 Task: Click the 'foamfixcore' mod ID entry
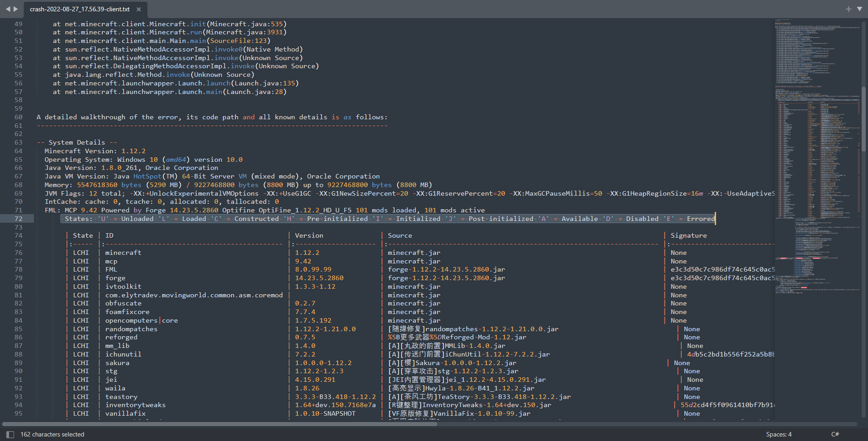click(x=127, y=312)
